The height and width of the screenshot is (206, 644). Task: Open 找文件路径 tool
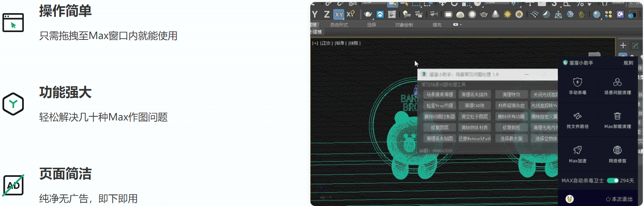pyautogui.click(x=578, y=120)
